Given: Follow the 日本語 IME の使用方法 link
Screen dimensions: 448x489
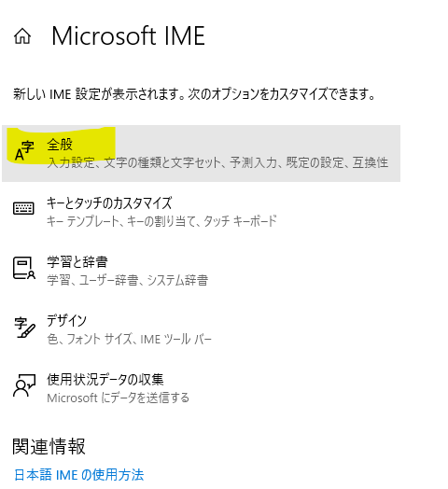Looking at the screenshot, I should [x=79, y=475].
